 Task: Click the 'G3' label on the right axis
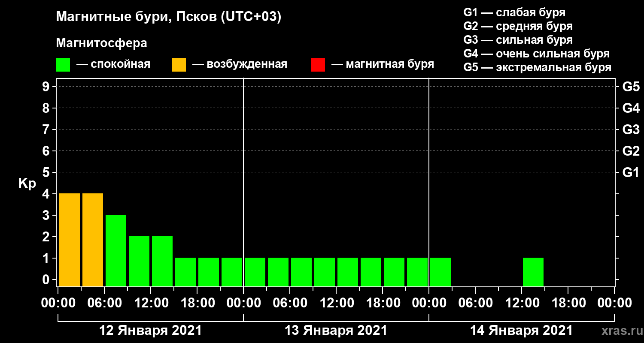click(x=631, y=129)
